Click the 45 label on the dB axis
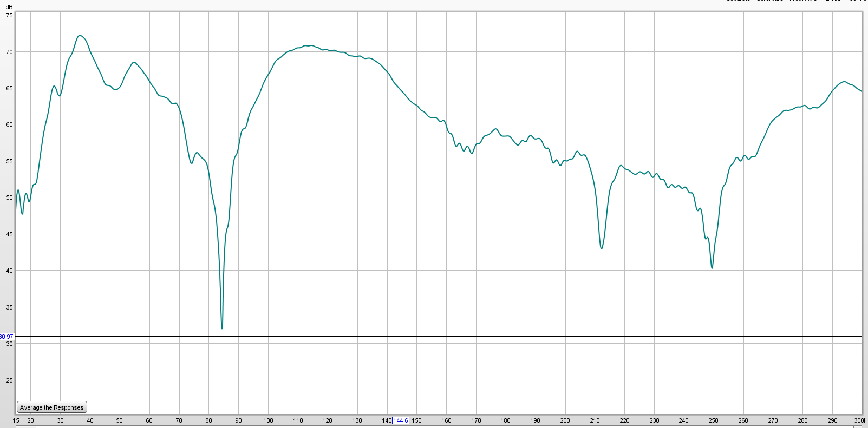868x428 pixels. coord(9,234)
